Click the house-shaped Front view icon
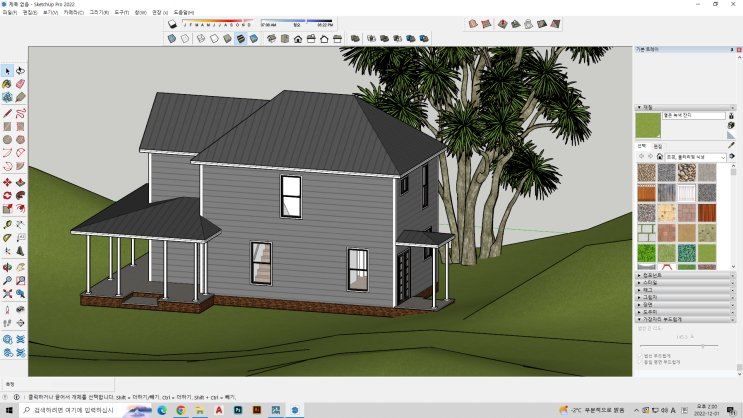Viewport: 743px width, 418px height. click(298, 39)
